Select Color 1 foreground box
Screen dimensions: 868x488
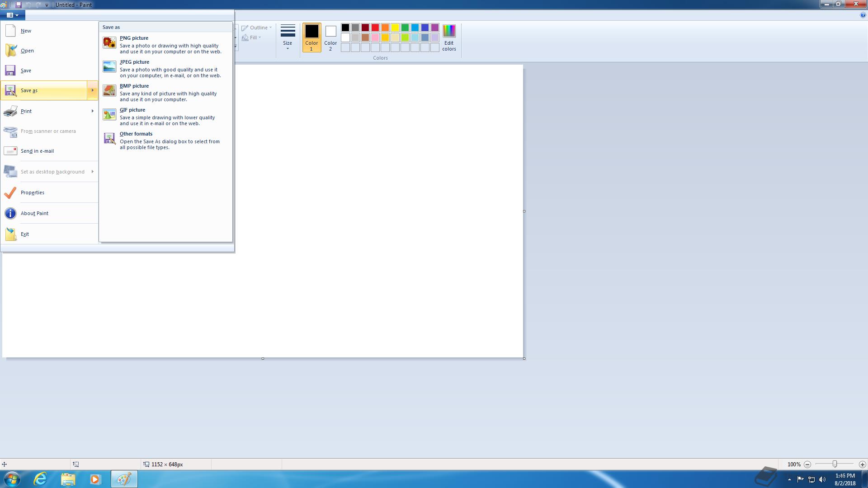311,38
